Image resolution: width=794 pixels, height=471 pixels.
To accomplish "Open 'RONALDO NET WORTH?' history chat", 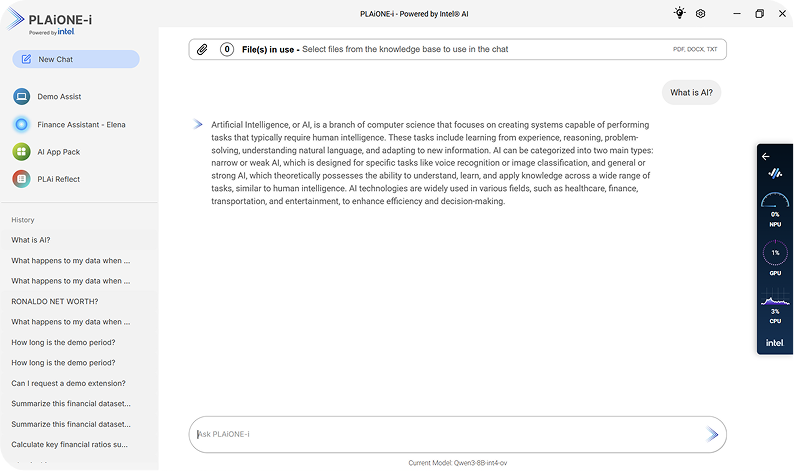I will tap(55, 301).
